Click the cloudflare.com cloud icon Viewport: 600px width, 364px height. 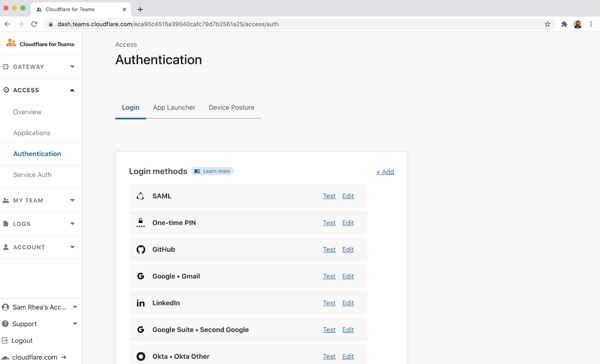pos(5,357)
